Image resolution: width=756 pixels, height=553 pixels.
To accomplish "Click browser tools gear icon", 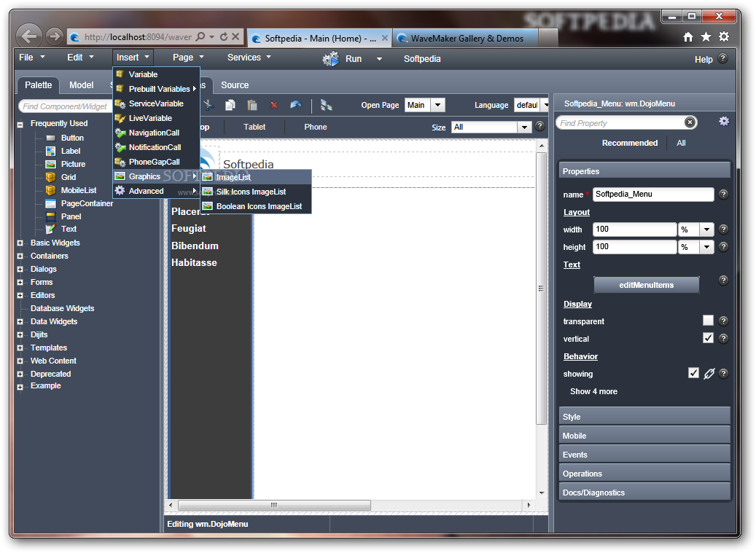I will click(x=724, y=36).
